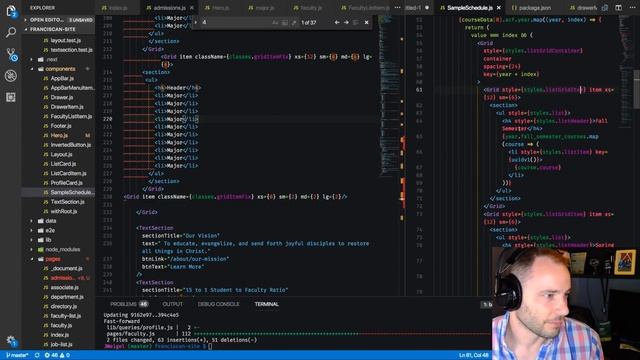Toggle match whole word in find widget
Viewport: 640px width, 360px height.
pos(284,23)
